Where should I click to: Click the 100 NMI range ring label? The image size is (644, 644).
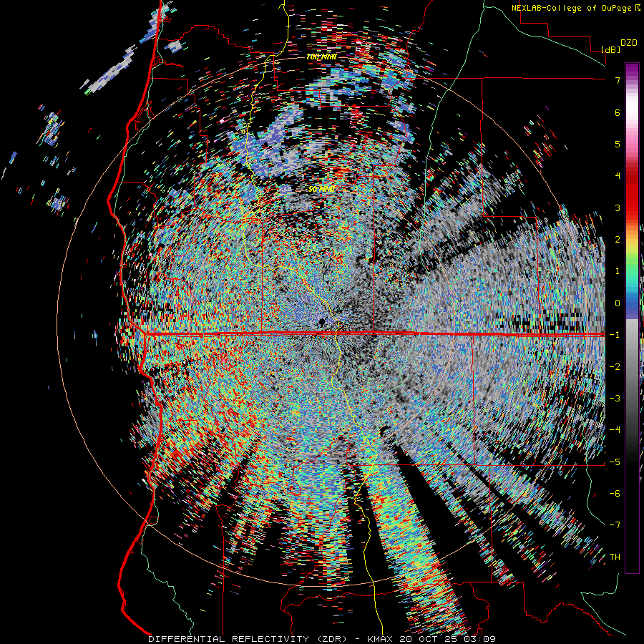click(321, 57)
